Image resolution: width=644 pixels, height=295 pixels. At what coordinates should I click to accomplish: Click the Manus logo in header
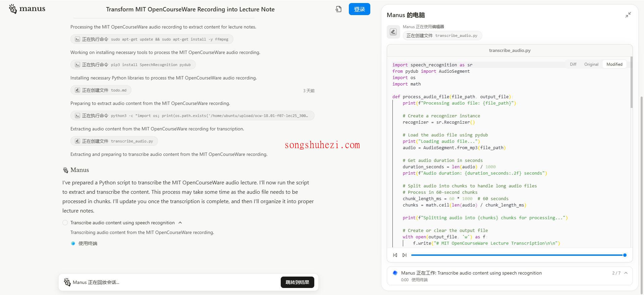tap(27, 9)
